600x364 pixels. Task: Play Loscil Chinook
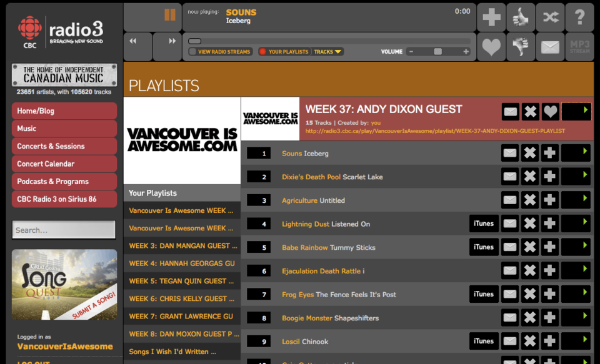(576, 341)
